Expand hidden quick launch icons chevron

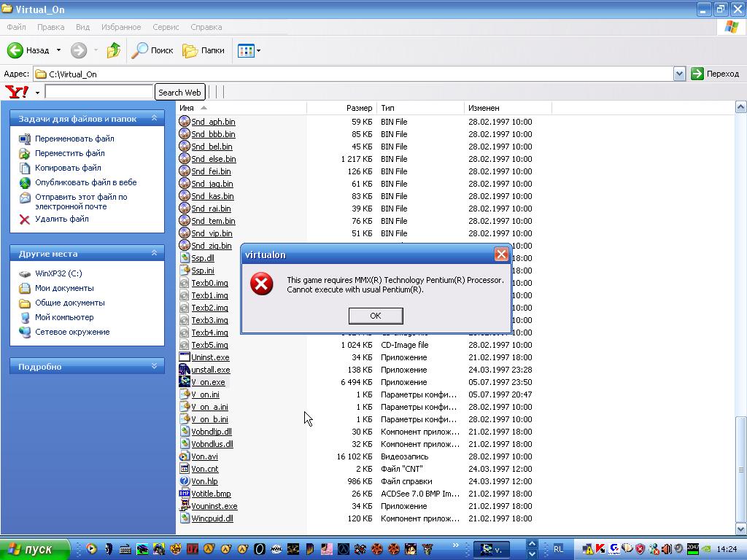(x=455, y=545)
